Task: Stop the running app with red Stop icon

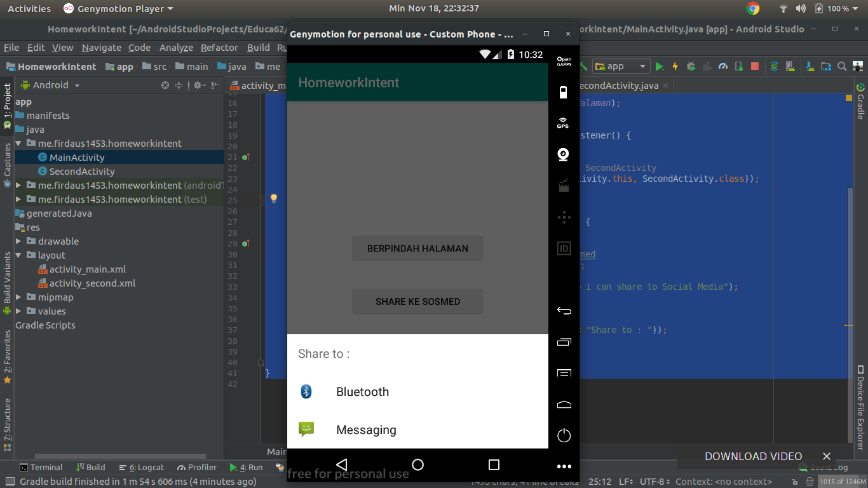Action: (x=755, y=66)
